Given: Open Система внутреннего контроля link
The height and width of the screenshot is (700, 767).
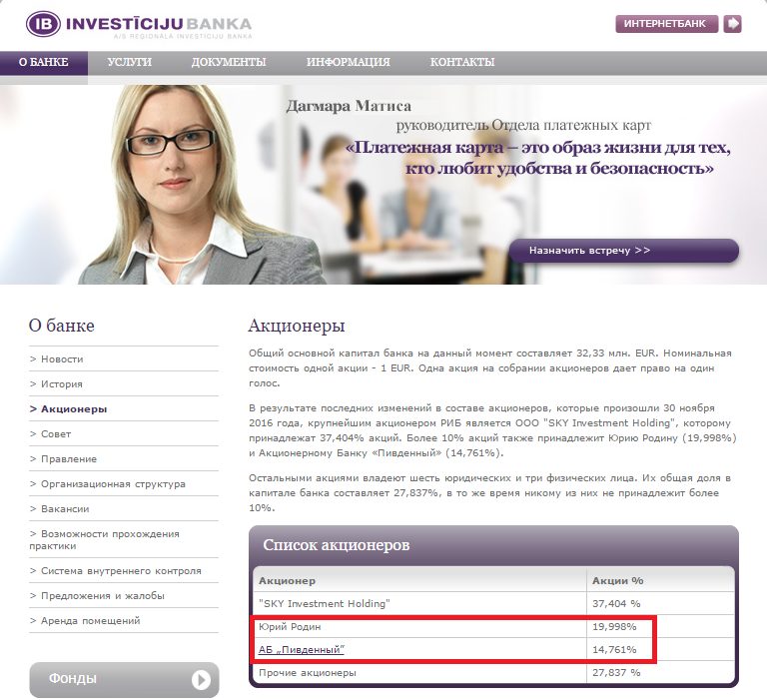Looking at the screenshot, I should pyautogui.click(x=121, y=571).
